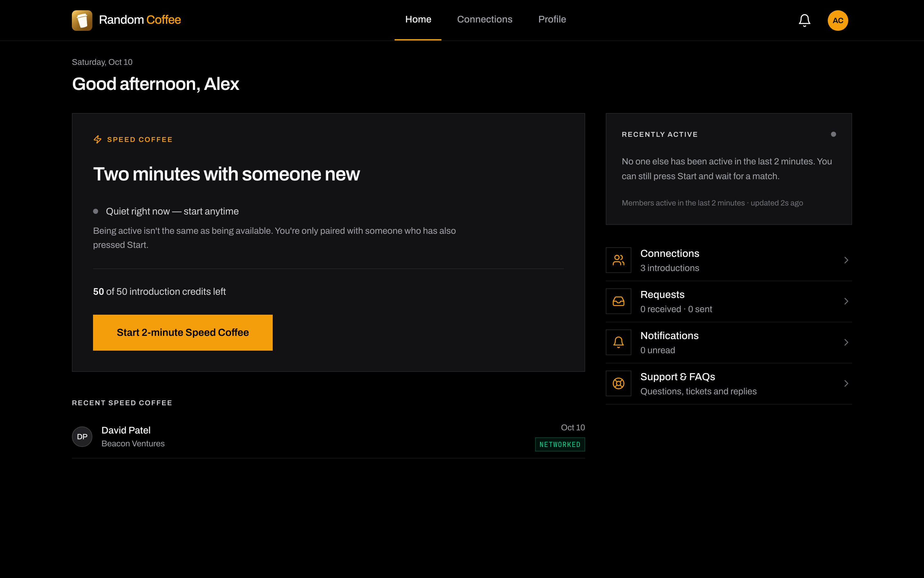The image size is (924, 578).
Task: Switch to the Home tab
Action: [418, 20]
